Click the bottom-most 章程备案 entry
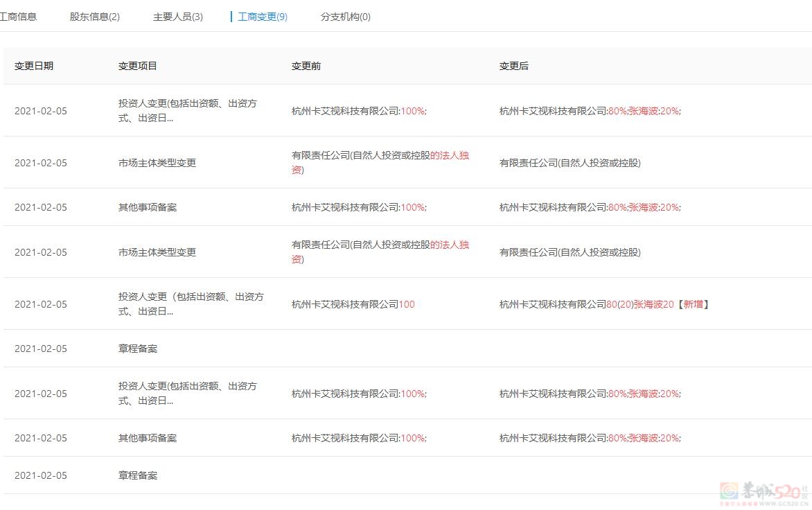This screenshot has height=510, width=812. click(x=138, y=475)
